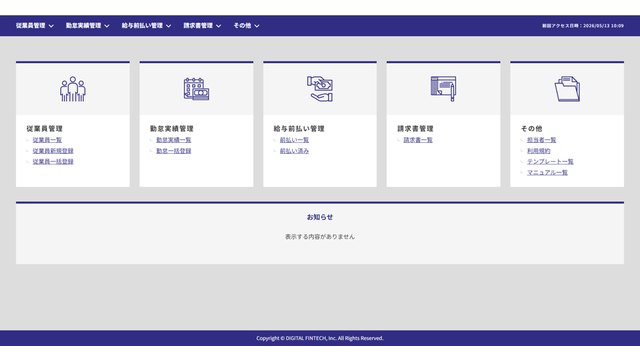Click the 請求書管理 card heading

tap(415, 129)
